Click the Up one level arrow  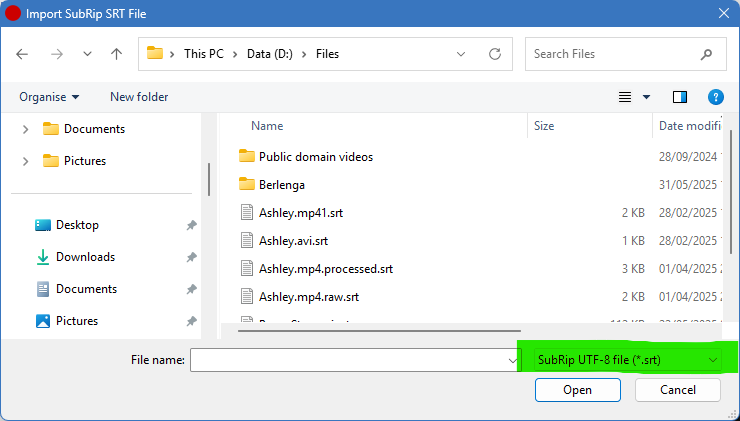coord(116,54)
